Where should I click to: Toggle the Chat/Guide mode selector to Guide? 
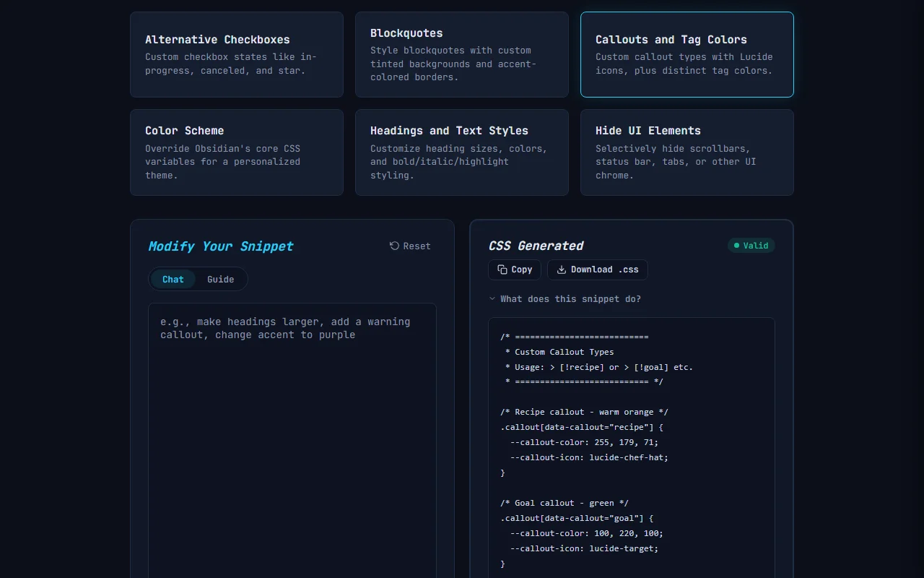click(220, 279)
